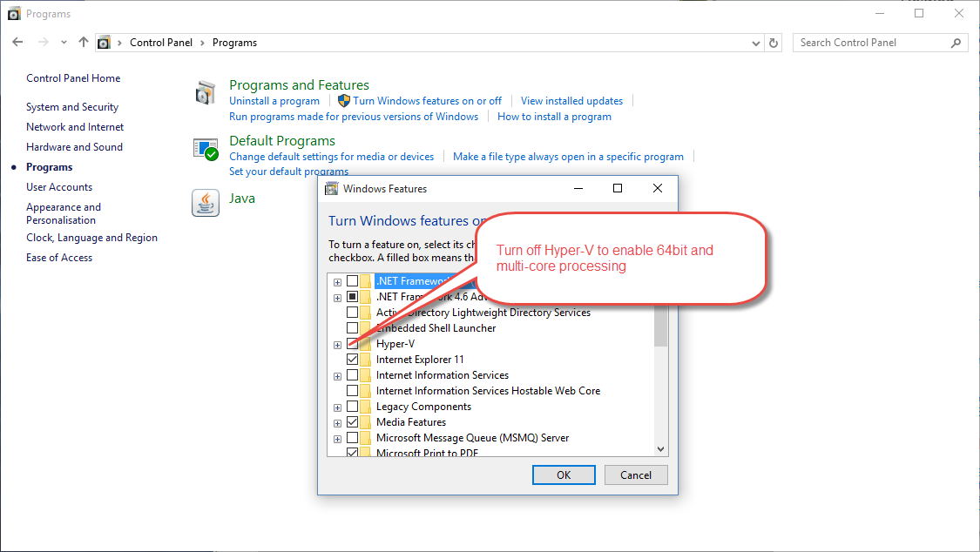
Task: Click the search magnifier icon
Action: pyautogui.click(x=956, y=43)
